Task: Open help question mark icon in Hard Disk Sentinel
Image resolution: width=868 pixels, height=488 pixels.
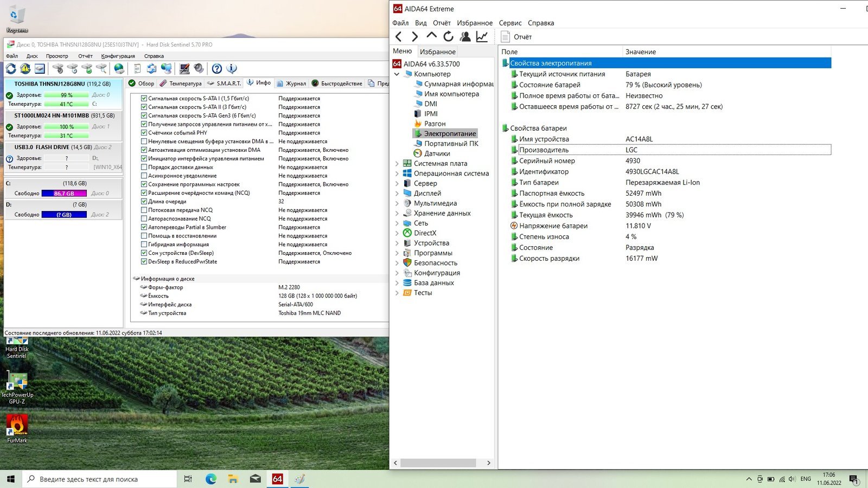Action: (x=217, y=69)
